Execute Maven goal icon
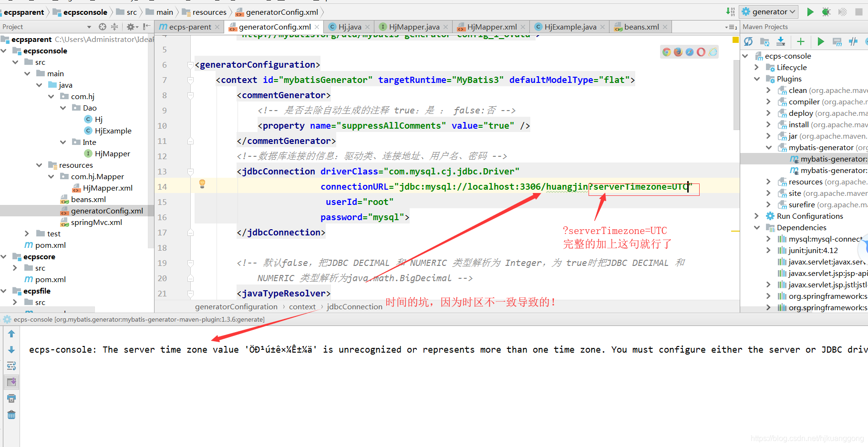Image resolution: width=868 pixels, height=447 pixels. (837, 42)
